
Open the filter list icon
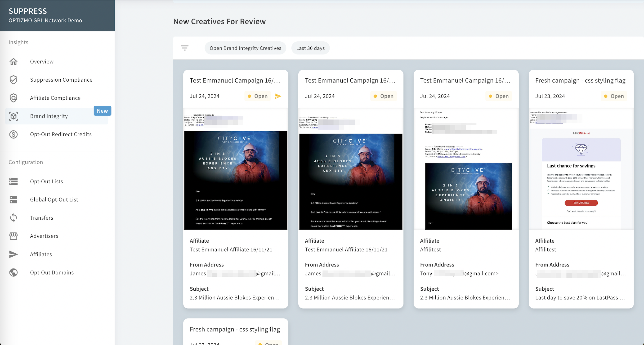point(185,48)
